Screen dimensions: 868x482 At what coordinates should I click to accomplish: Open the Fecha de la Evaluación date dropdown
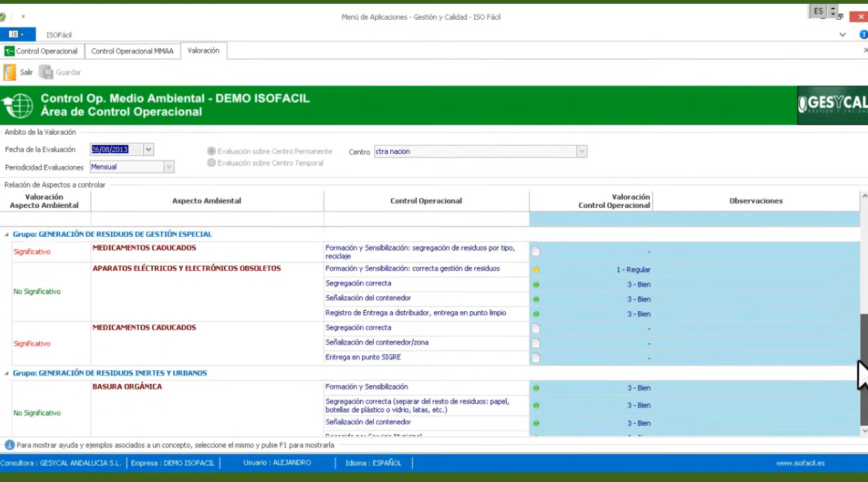pyautogui.click(x=148, y=149)
